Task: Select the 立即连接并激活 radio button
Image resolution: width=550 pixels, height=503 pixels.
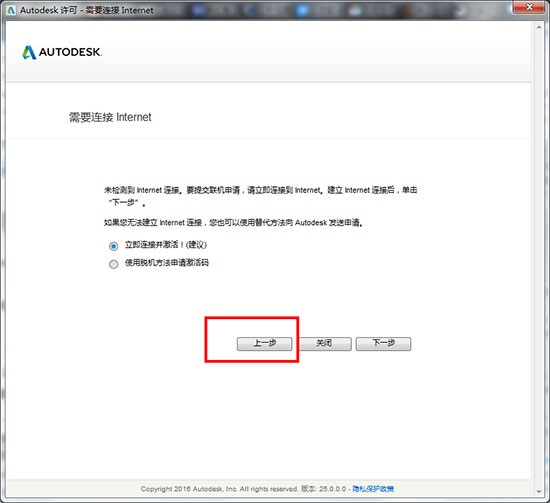Action: pos(113,246)
